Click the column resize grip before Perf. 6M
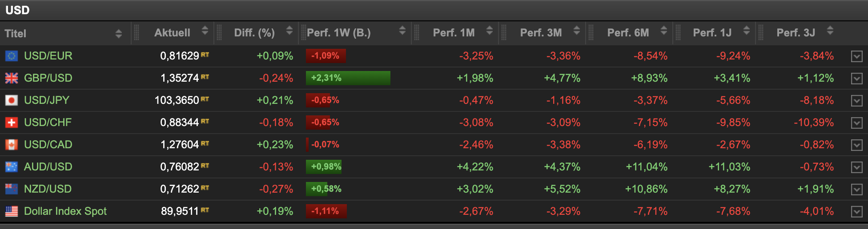 click(591, 33)
